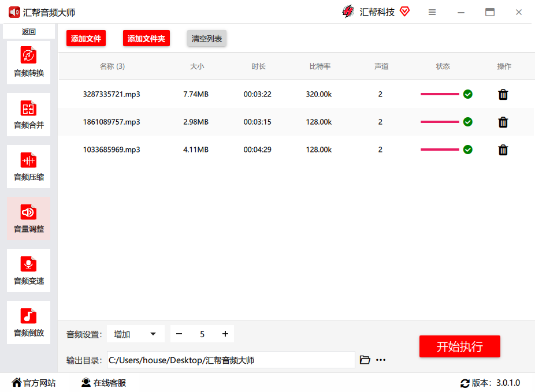The width and height of the screenshot is (535, 392).
Task: Click the 添加文件 add file button
Action: 86,39
